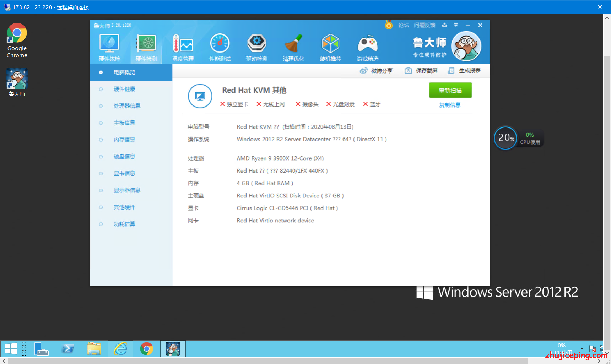The width and height of the screenshot is (611, 364).
Task: Click the 复制信息 copy info link
Action: point(450,105)
